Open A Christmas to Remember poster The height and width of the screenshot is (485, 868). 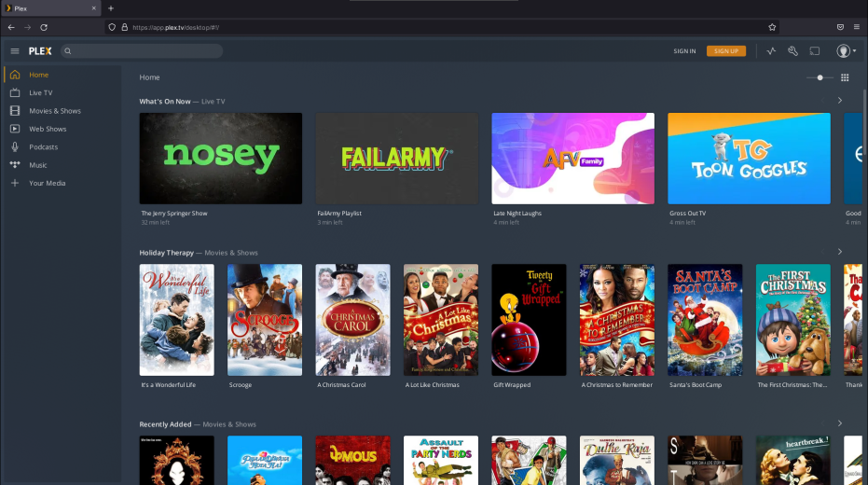(x=616, y=320)
